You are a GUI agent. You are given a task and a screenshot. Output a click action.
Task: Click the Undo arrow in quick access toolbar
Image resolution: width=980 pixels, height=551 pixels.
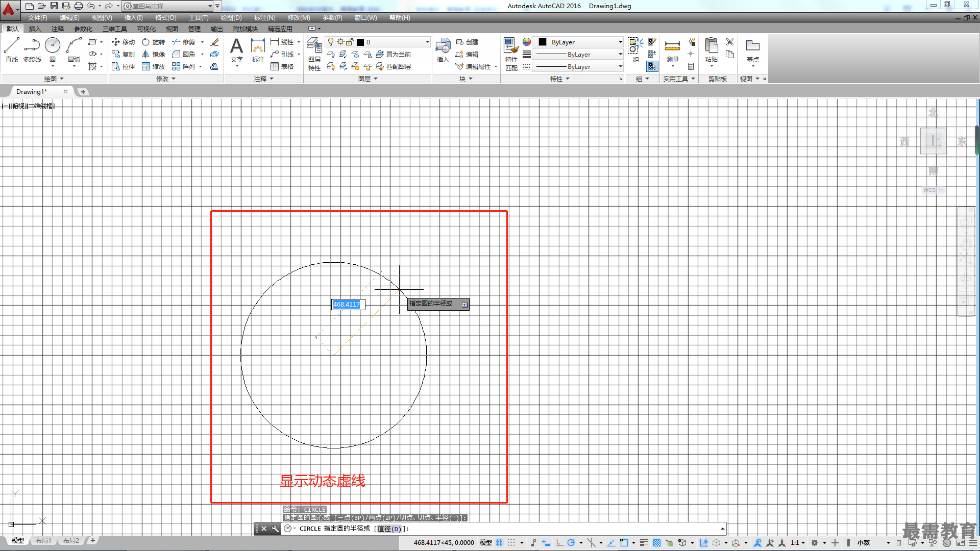tap(91, 6)
